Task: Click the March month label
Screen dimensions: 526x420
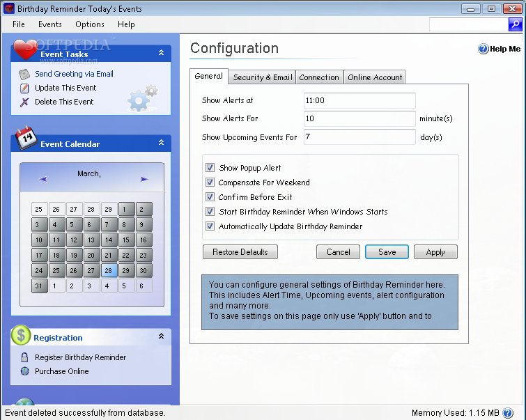Action: pyautogui.click(x=89, y=173)
